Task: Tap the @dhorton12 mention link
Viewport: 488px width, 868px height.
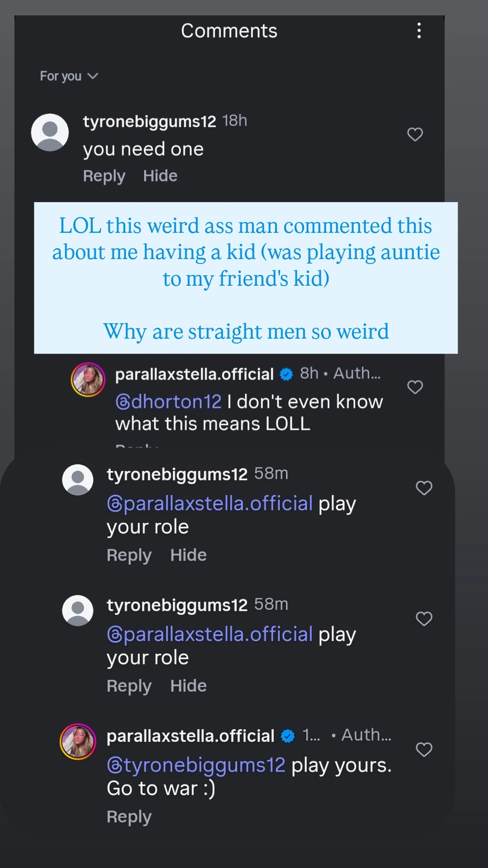Action: 169,401
